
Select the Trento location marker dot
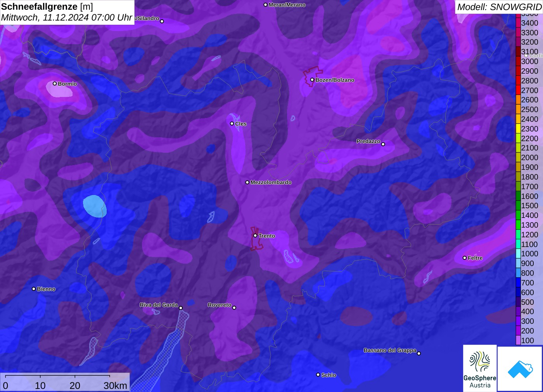(255, 235)
